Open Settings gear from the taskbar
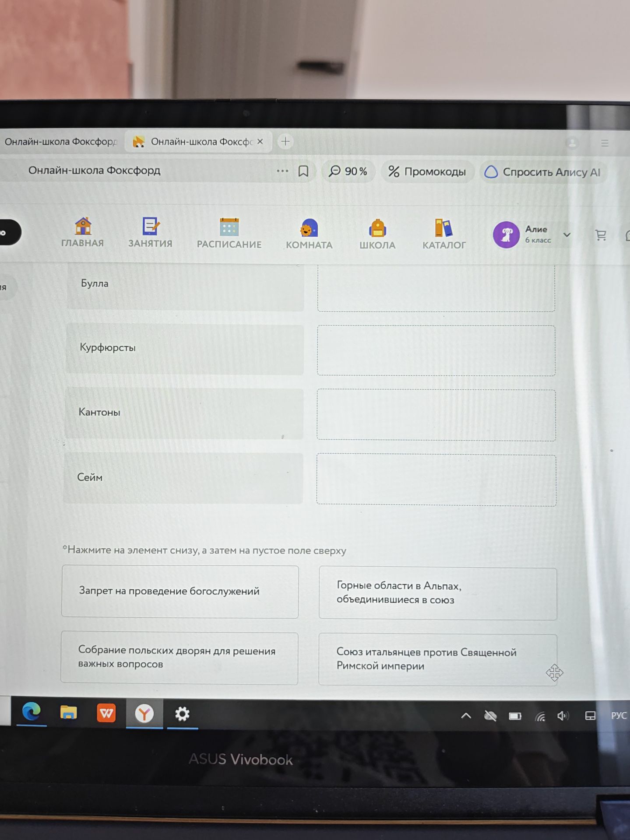Viewport: 630px width, 840px height. pyautogui.click(x=182, y=714)
